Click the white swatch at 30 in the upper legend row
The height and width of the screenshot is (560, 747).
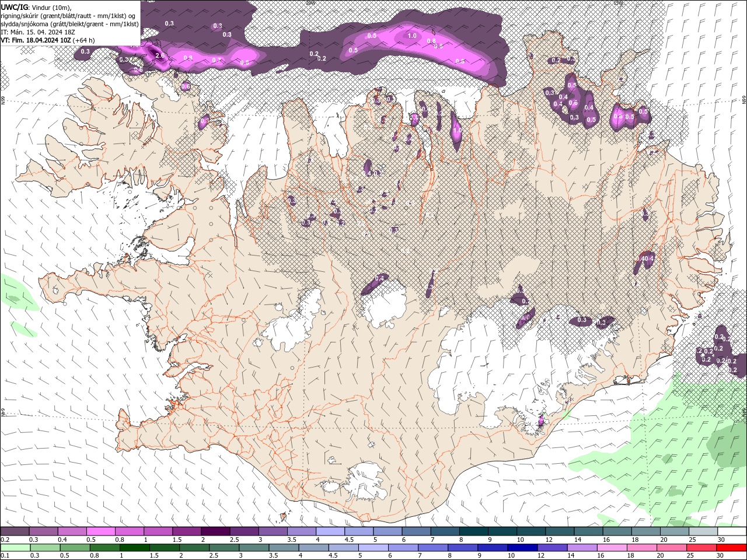[x=732, y=531]
